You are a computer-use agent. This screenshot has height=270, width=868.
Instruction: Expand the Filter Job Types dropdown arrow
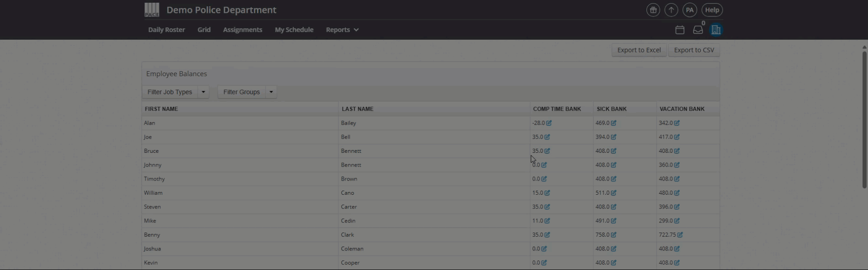pos(203,92)
